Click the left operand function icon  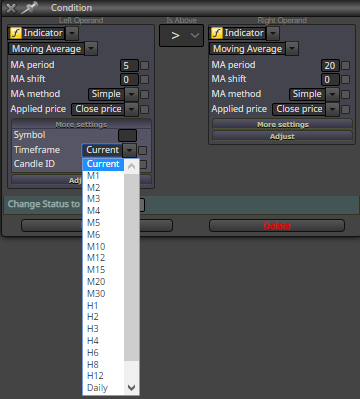tap(16, 33)
